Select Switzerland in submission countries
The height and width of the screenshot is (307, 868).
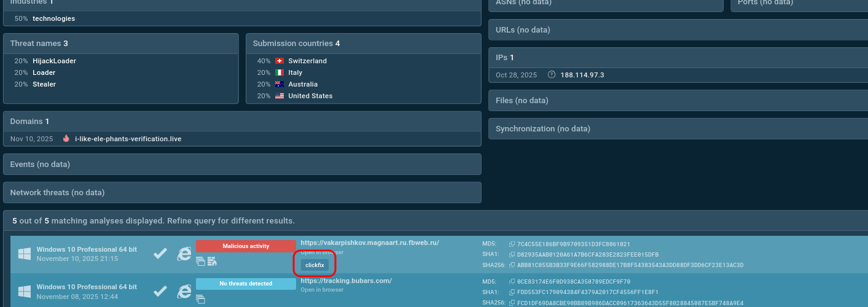tap(307, 61)
